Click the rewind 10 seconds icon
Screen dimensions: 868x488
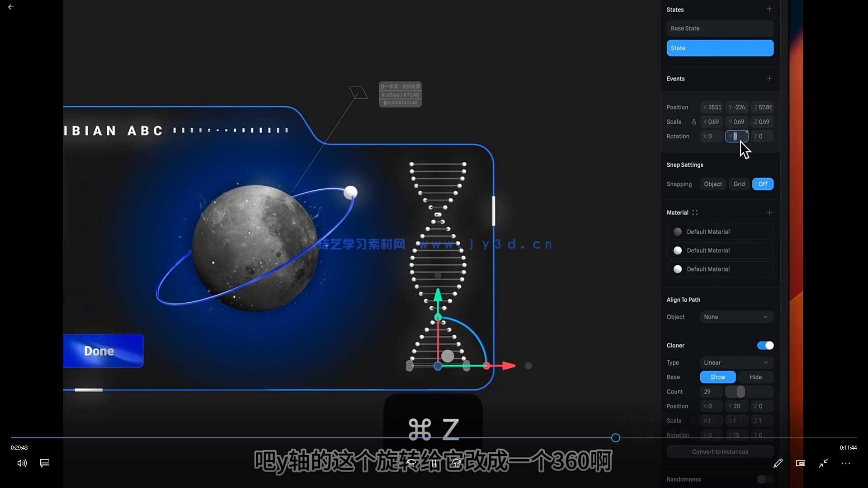point(411,463)
